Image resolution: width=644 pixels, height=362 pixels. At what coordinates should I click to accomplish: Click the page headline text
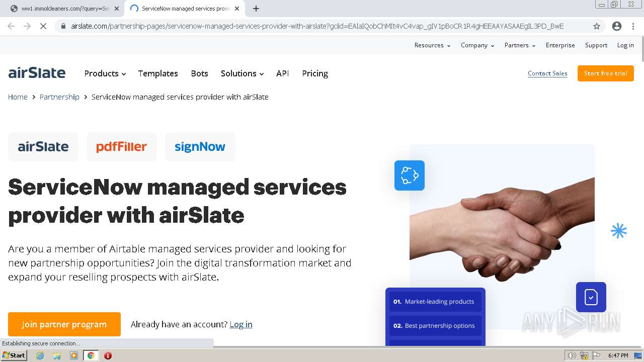coord(177,201)
